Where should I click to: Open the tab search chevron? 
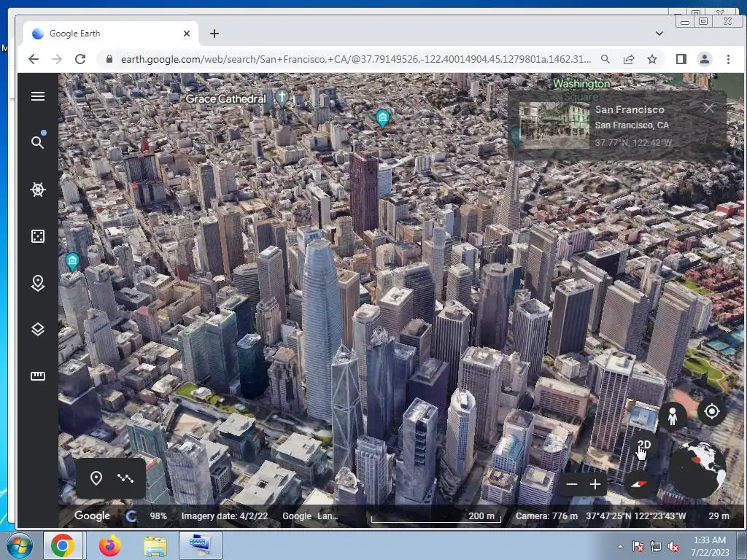point(659,34)
